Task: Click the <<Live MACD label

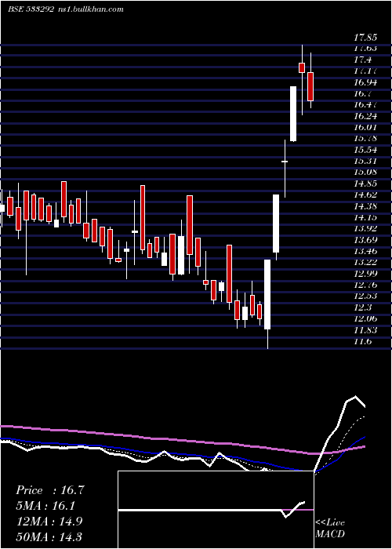Action: click(x=330, y=528)
